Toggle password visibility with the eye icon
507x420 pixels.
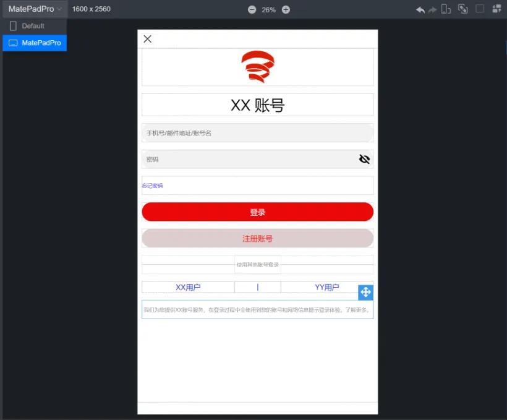(x=364, y=159)
